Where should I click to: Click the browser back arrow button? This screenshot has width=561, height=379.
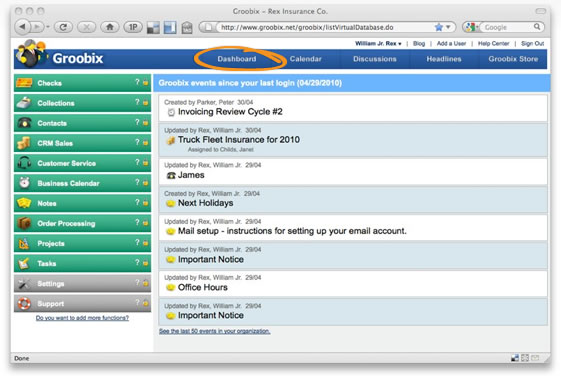pos(23,27)
